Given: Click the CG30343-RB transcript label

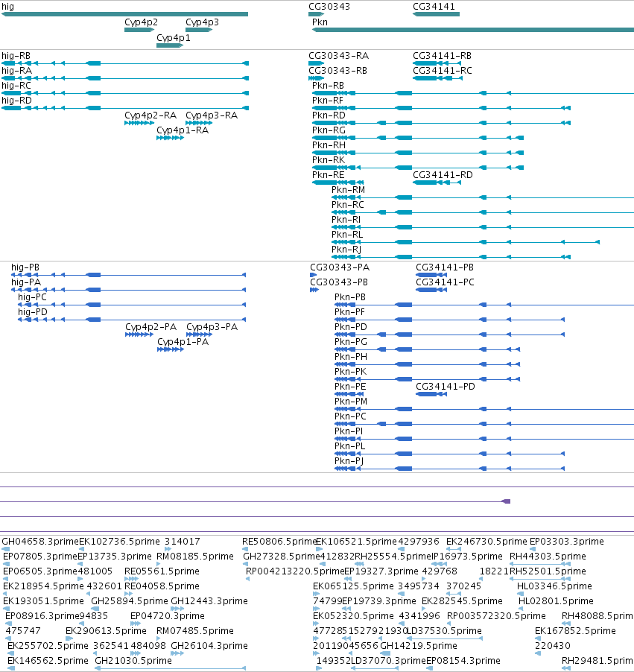Looking at the screenshot, I should coord(337,71).
